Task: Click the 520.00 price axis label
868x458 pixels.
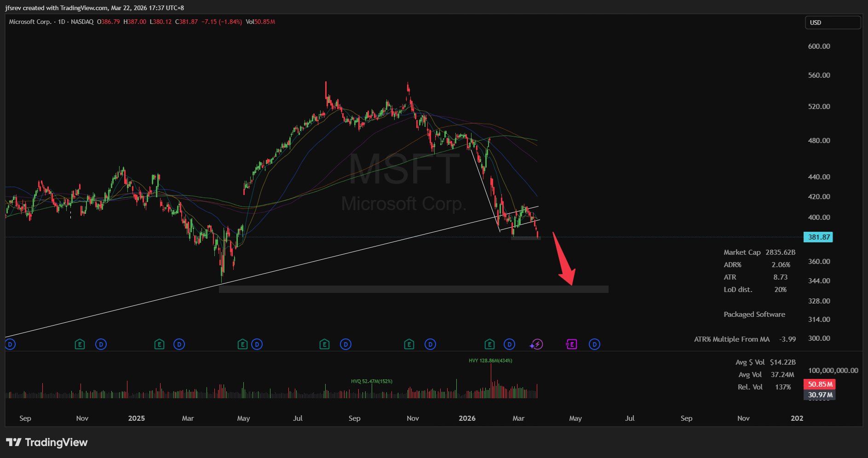Action: [819, 107]
